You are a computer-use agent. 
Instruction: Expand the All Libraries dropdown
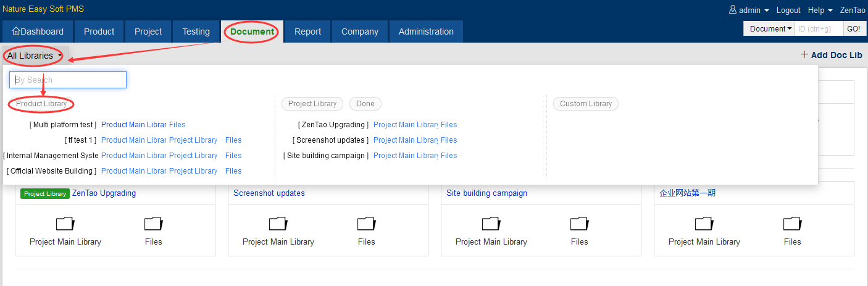pos(34,56)
